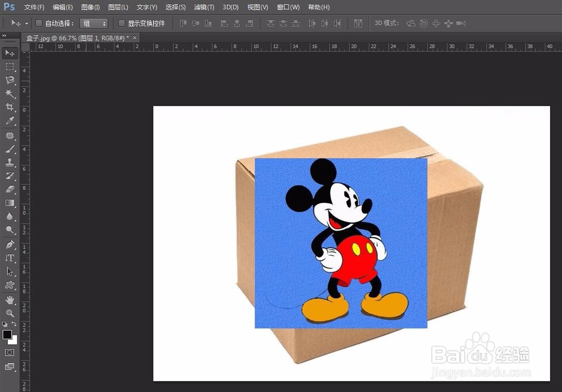Screen dimensions: 562x392
Task: Click Align vertical centers button
Action: [x=196, y=23]
